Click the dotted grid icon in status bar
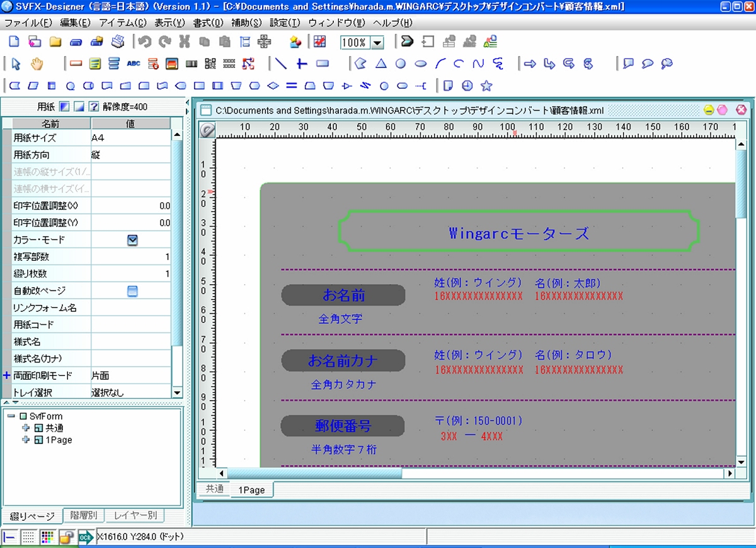This screenshot has width=756, height=548. pos(28,537)
